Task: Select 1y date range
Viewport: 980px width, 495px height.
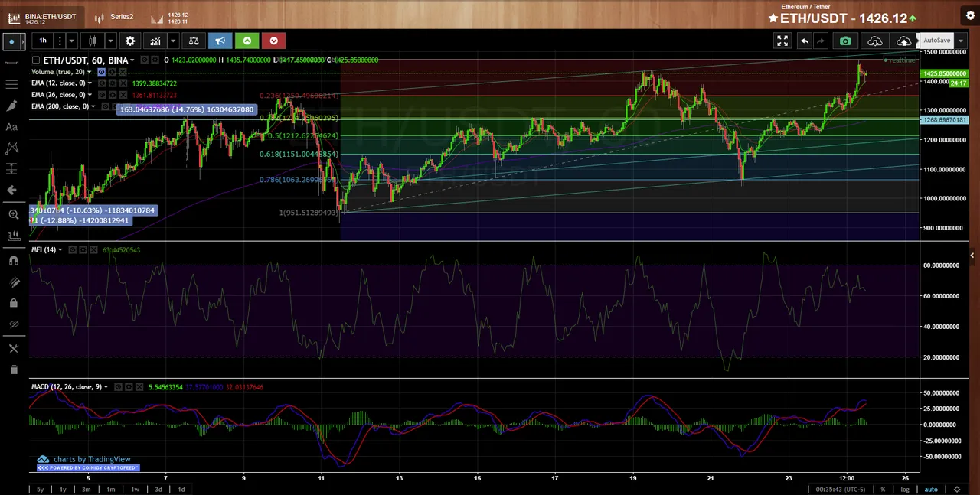Action: pos(63,489)
